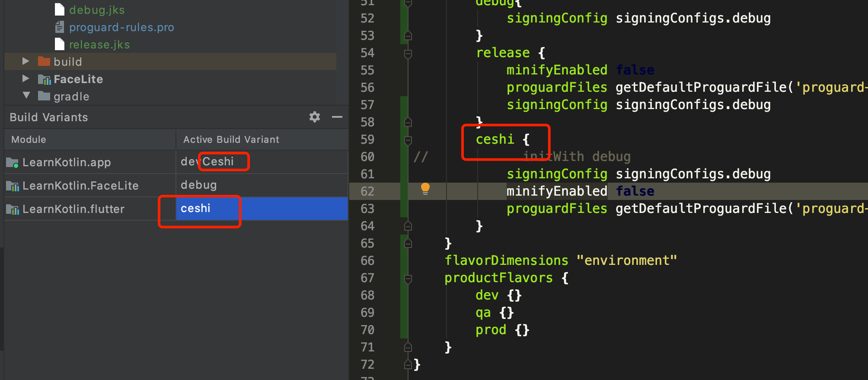Select the gradle folder row
The image size is (868, 380).
pyautogui.click(x=170, y=96)
